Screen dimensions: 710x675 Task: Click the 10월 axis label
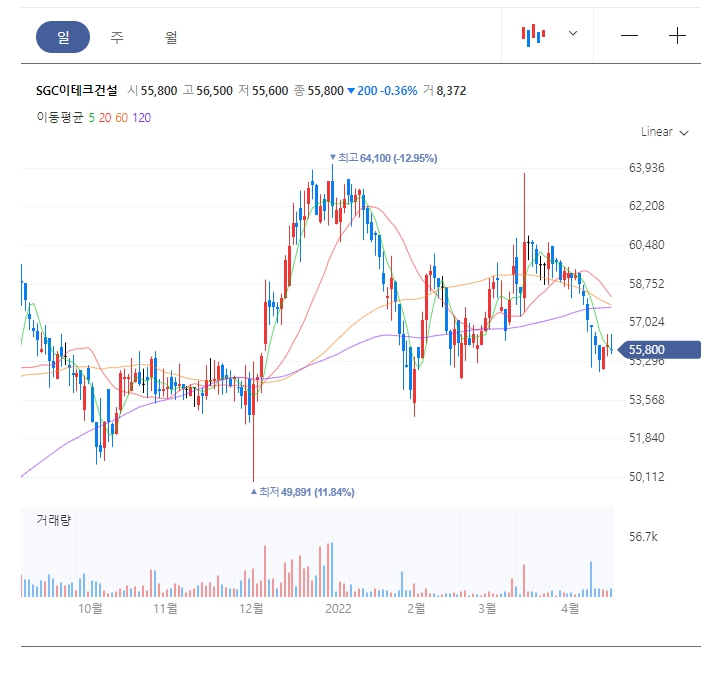(90, 608)
